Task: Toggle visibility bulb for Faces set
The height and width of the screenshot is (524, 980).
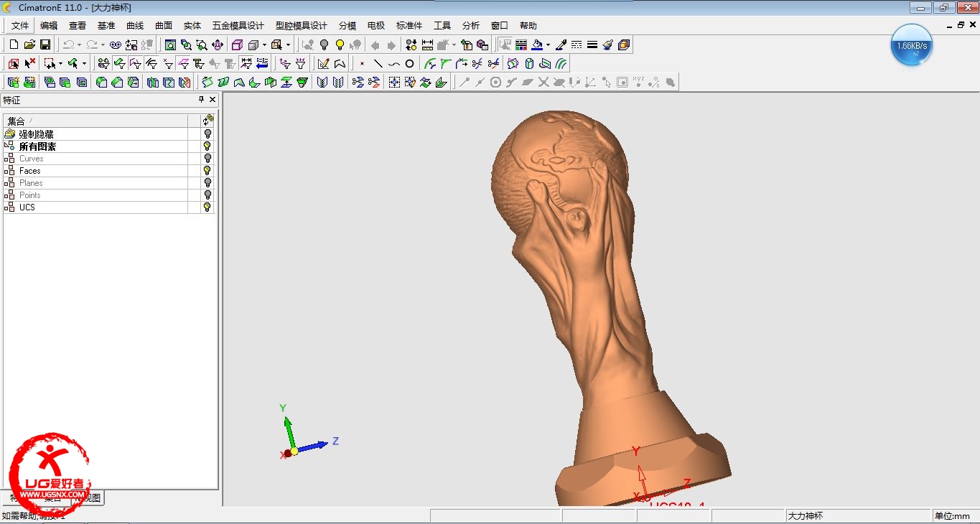Action: (207, 171)
